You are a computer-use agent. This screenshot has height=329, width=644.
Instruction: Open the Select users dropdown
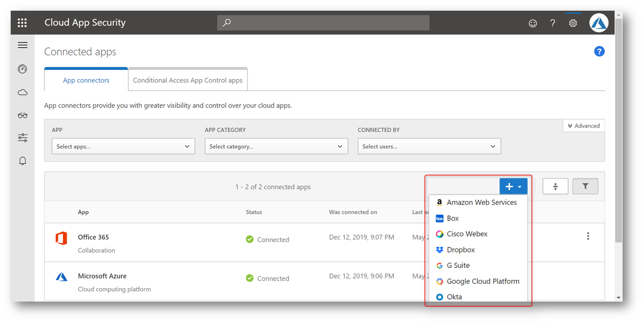[429, 146]
